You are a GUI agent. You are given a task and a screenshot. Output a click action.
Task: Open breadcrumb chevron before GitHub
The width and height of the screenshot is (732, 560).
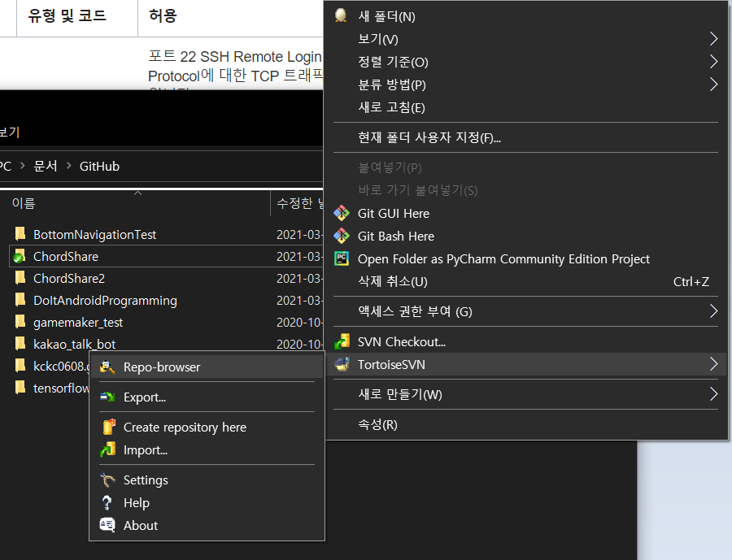tap(69, 166)
